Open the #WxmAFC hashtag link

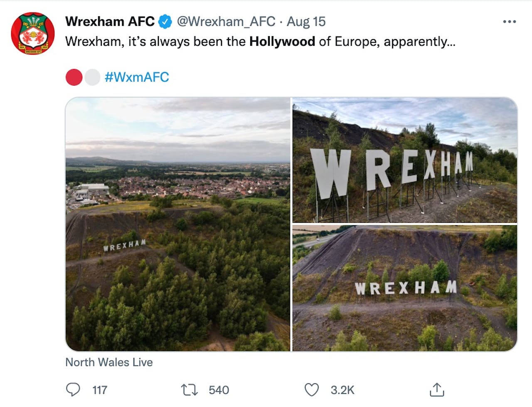pos(137,77)
